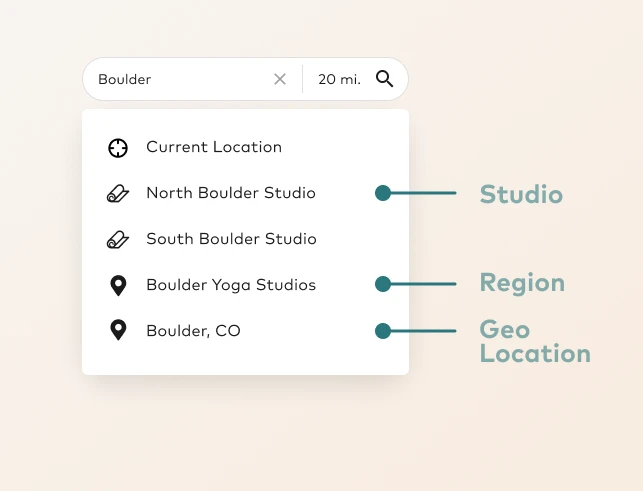The height and width of the screenshot is (491, 643).
Task: Click the yoga mat icon beside North Boulder Studio
Action: tap(118, 194)
